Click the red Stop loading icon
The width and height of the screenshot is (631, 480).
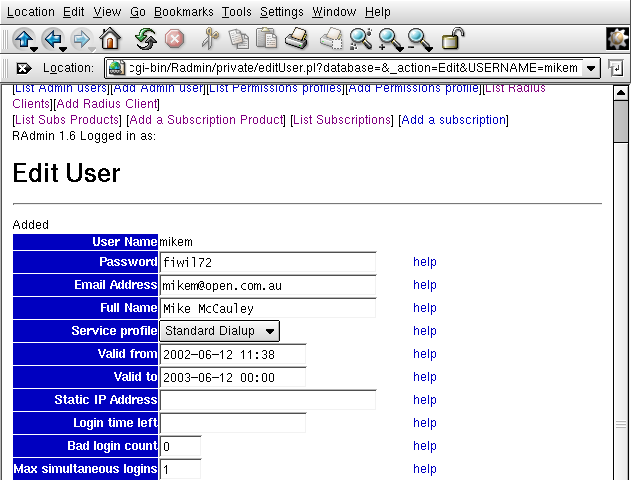pyautogui.click(x=175, y=39)
